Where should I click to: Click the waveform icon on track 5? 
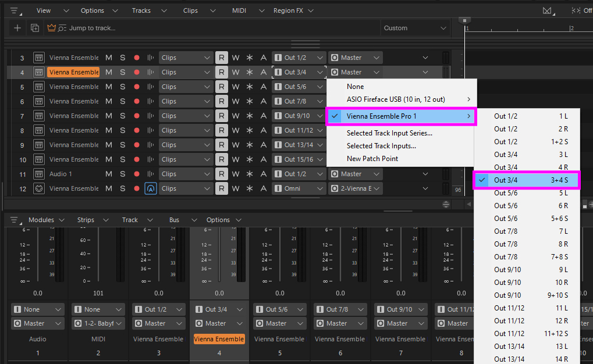(151, 87)
